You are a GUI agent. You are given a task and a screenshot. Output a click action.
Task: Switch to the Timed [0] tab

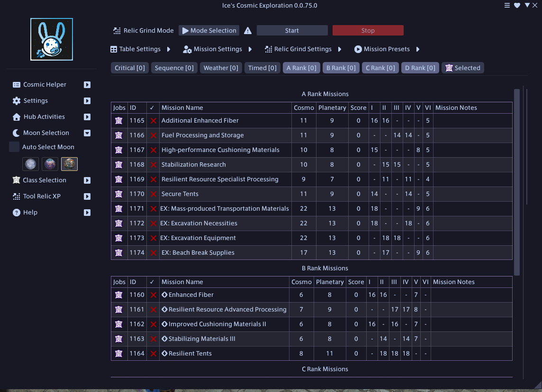(x=262, y=68)
